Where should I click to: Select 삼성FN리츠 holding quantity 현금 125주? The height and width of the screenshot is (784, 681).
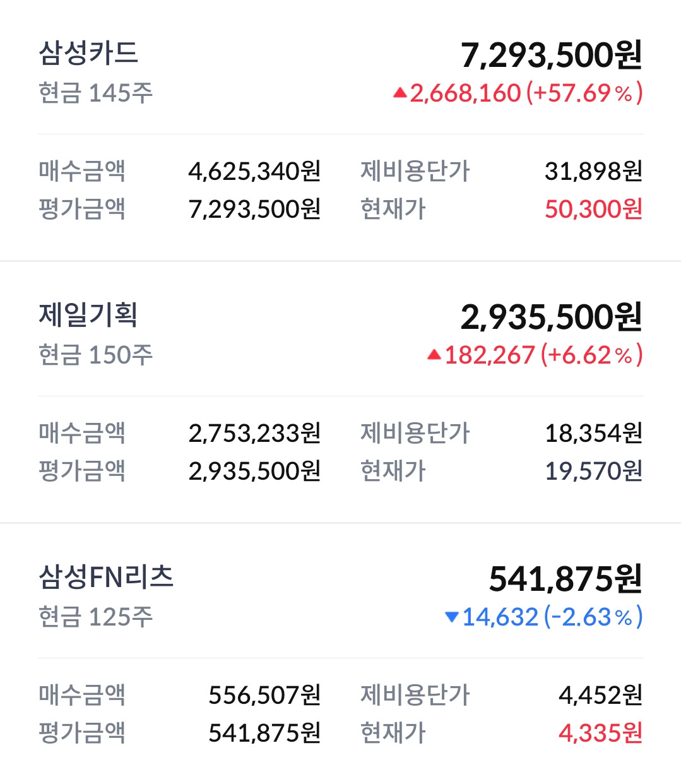(x=95, y=617)
